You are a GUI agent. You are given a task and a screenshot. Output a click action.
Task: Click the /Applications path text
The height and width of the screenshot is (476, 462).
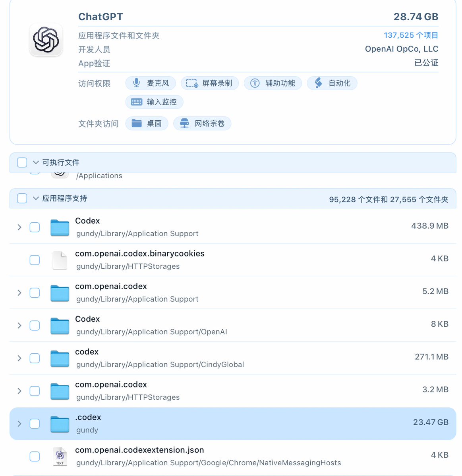point(99,176)
